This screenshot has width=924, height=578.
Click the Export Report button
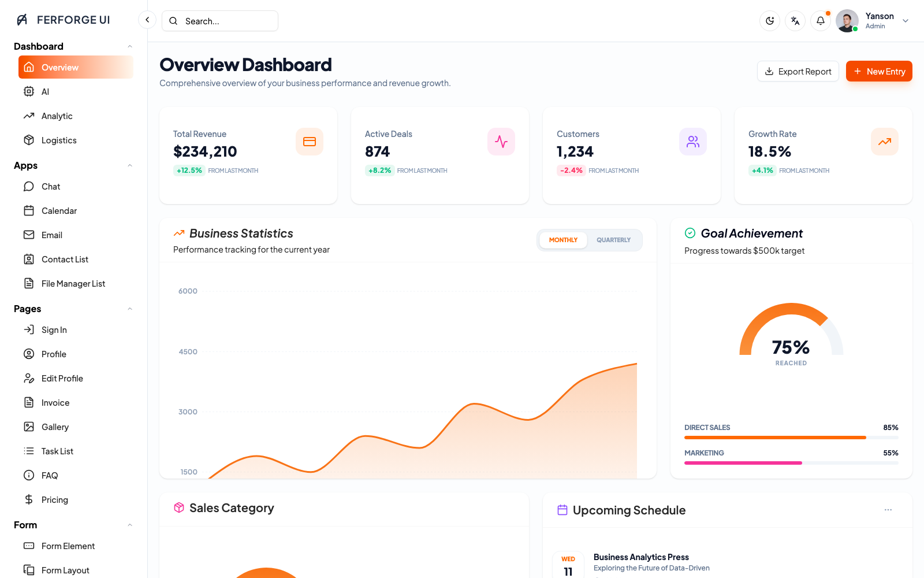[x=798, y=71]
